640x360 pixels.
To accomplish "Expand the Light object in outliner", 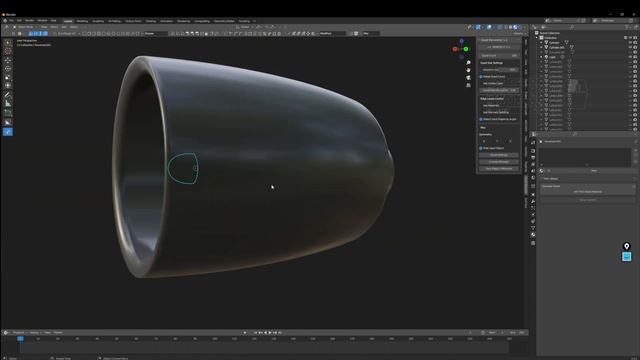I will (542, 57).
